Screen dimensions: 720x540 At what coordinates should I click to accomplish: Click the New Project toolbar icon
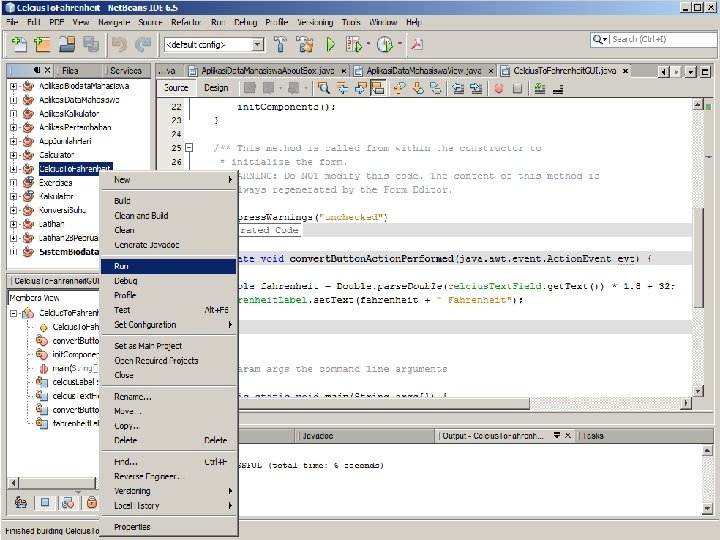tap(42, 45)
